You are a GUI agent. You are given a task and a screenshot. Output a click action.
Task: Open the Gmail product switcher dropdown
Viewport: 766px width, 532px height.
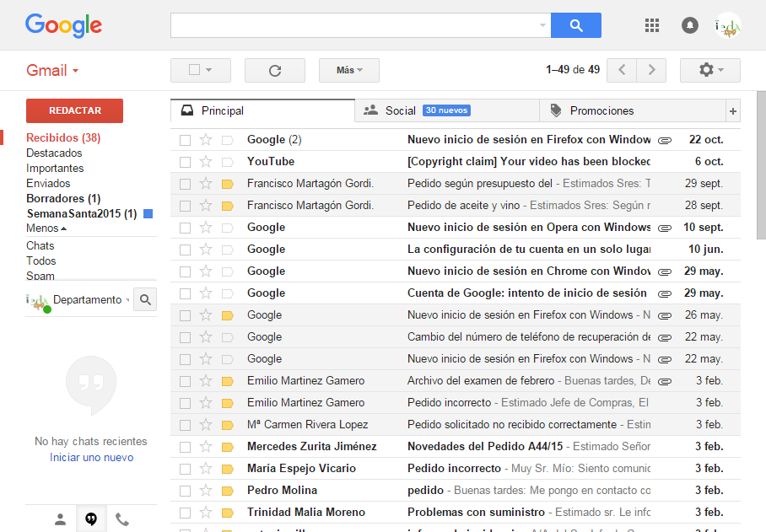click(52, 70)
